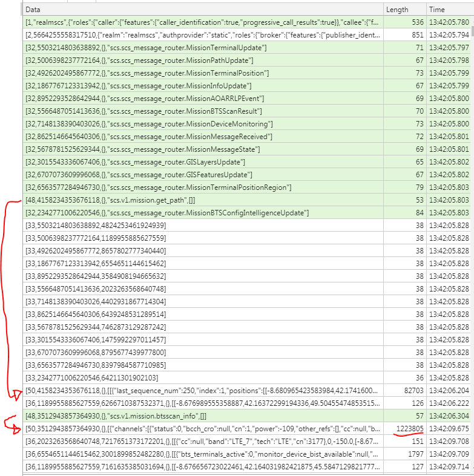Select the scs.v1.mission.get_path call frame
The height and width of the screenshot is (476, 474).
tap(246, 200)
